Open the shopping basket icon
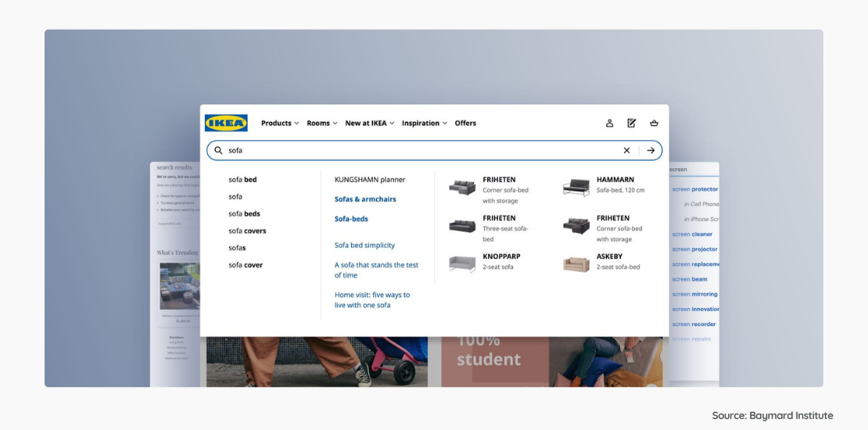 tap(654, 123)
